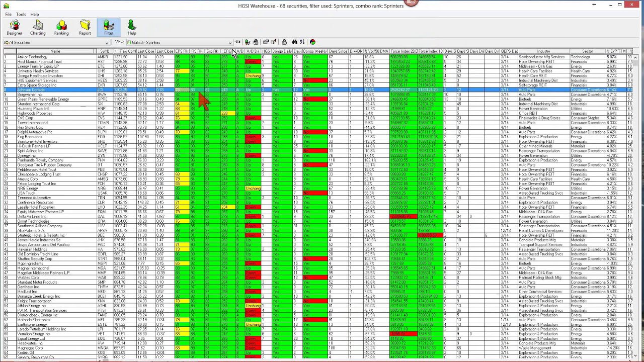
Task: Click the Semiconductor Mfg Services industry cell
Action: tap(543, 57)
